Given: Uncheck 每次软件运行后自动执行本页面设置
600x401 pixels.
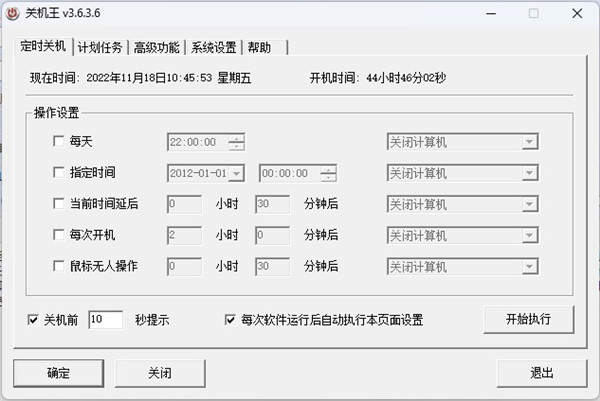Looking at the screenshot, I should [230, 319].
